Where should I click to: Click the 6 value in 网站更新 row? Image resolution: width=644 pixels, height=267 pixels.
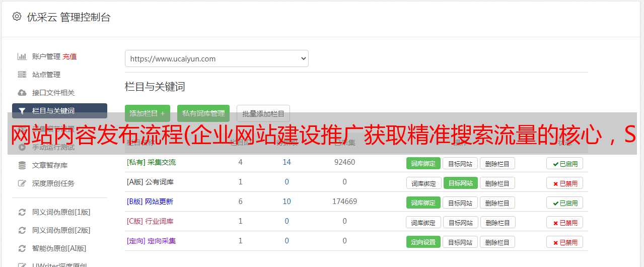tap(240, 202)
